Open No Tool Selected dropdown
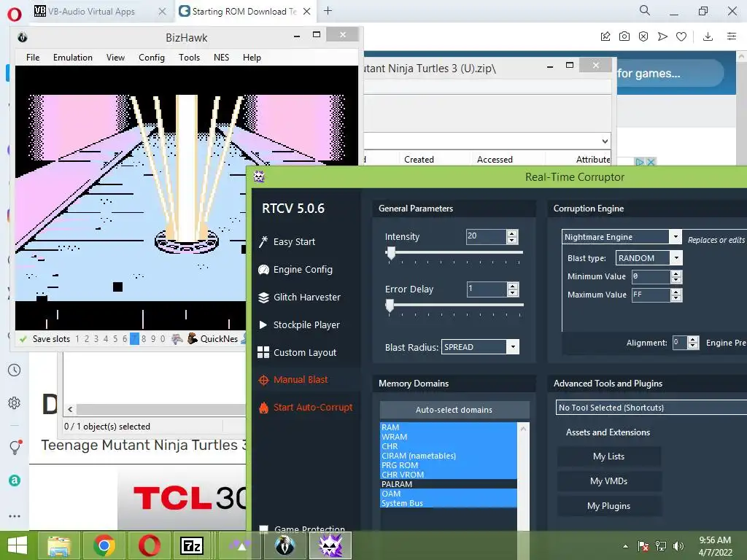 click(x=651, y=408)
